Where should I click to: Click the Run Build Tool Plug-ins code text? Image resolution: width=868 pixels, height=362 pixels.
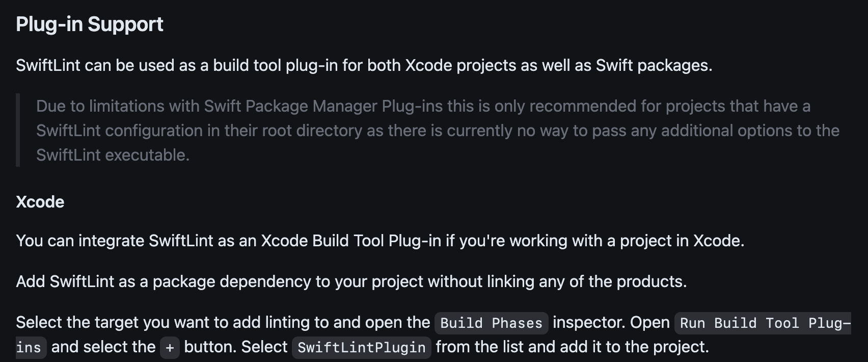click(x=763, y=323)
